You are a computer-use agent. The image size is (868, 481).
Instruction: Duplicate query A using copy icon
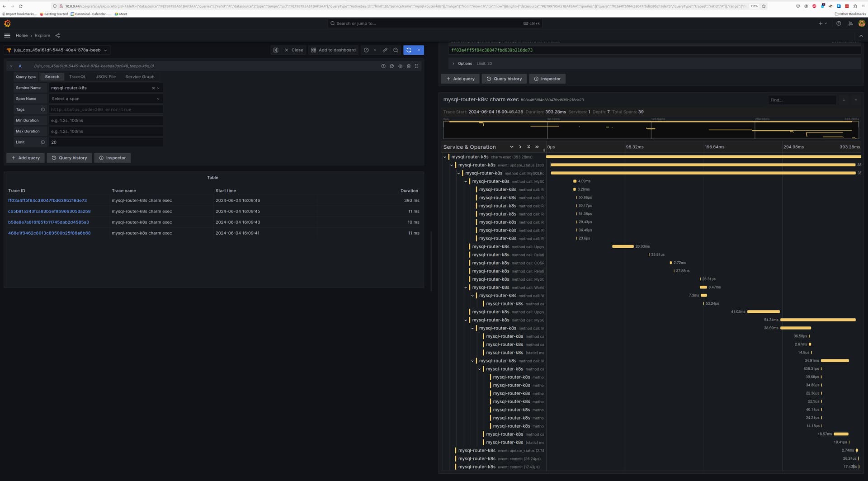(x=392, y=66)
